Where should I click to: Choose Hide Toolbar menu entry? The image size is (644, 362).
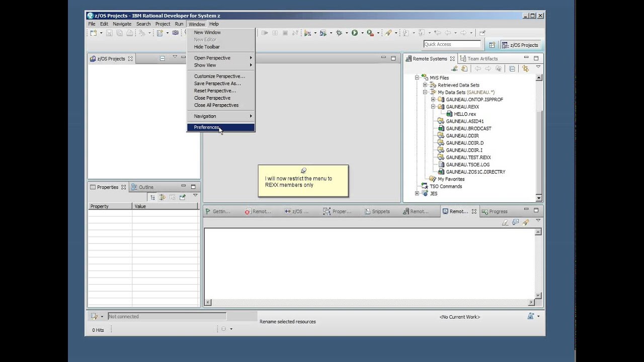pyautogui.click(x=221, y=47)
